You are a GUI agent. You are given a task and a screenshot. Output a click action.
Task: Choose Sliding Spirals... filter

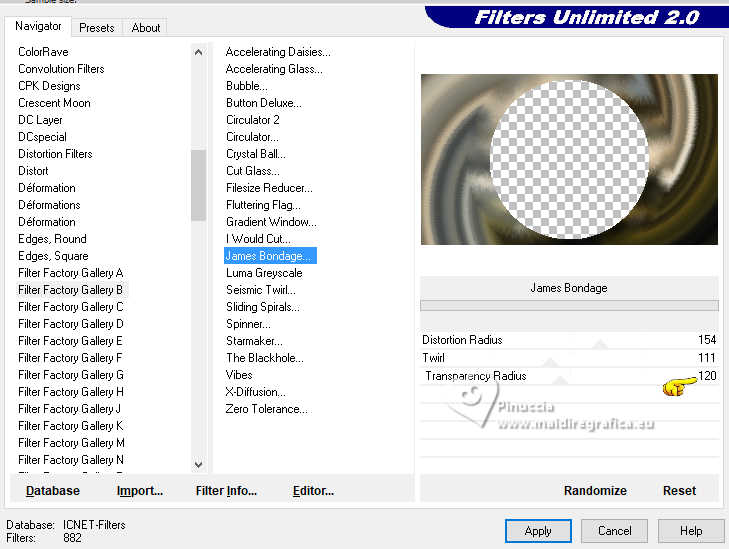tap(263, 307)
